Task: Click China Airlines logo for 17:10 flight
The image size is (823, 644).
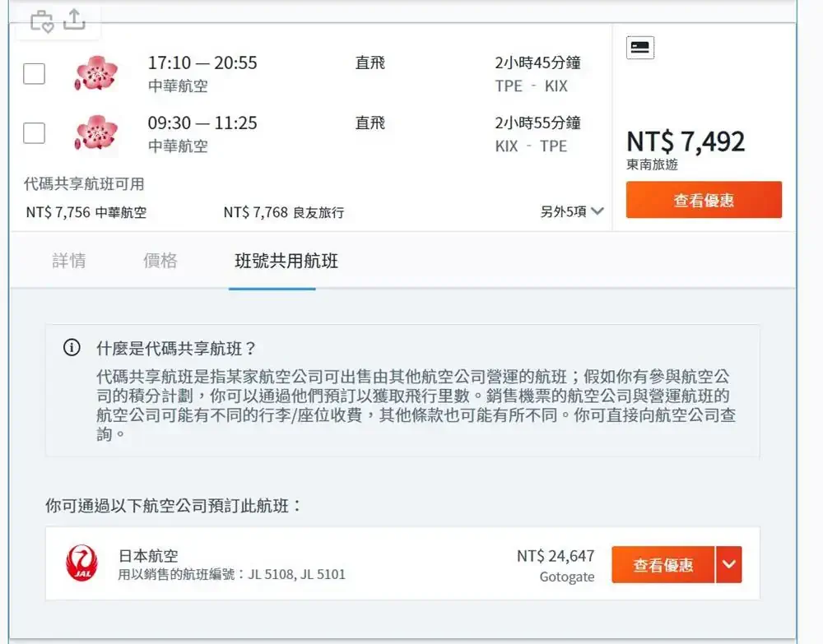Action: click(x=96, y=73)
